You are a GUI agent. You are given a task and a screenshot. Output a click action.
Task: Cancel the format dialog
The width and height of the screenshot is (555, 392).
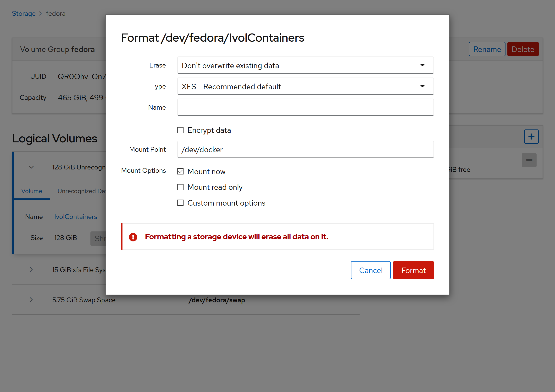370,270
